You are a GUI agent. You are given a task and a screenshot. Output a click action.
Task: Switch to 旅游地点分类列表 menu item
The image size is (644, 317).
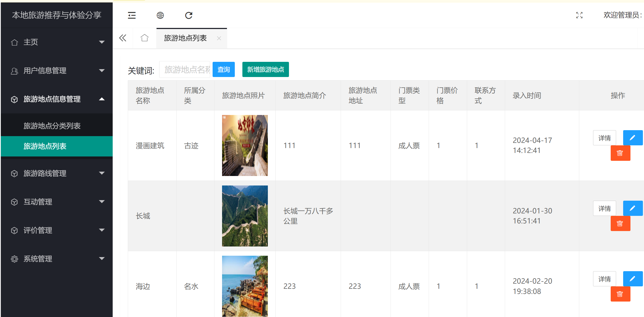coord(52,125)
